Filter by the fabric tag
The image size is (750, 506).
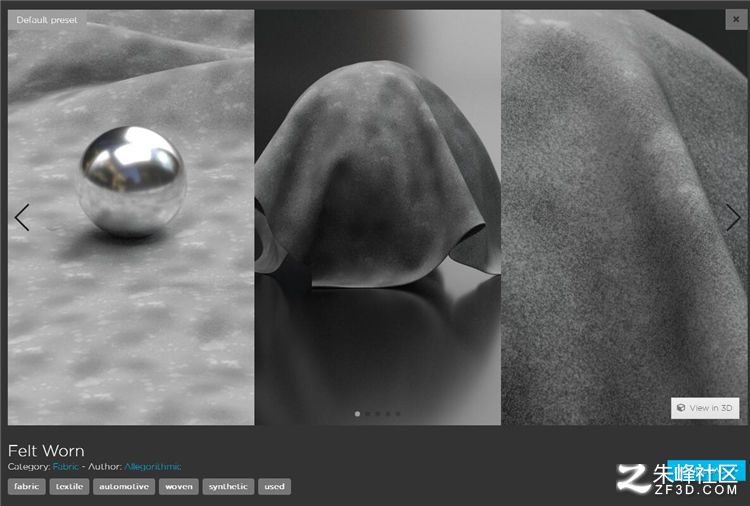(x=27, y=486)
